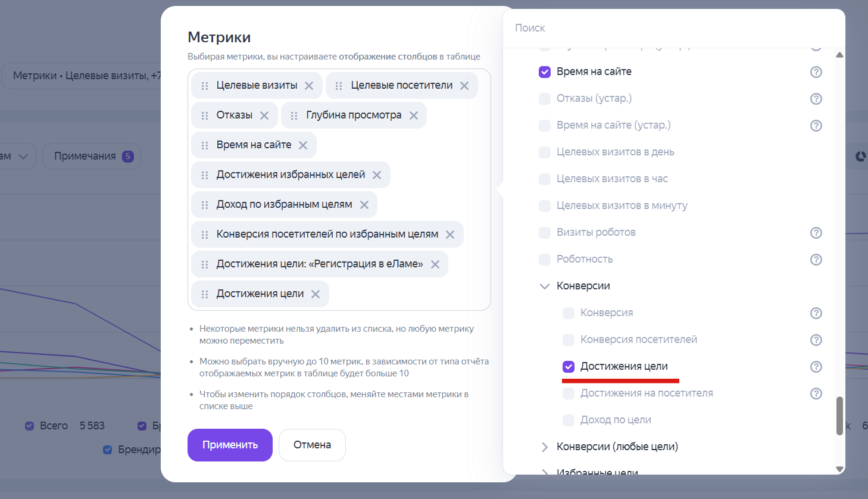The width and height of the screenshot is (868, 499).
Task: Click the Применить button
Action: coord(230,445)
